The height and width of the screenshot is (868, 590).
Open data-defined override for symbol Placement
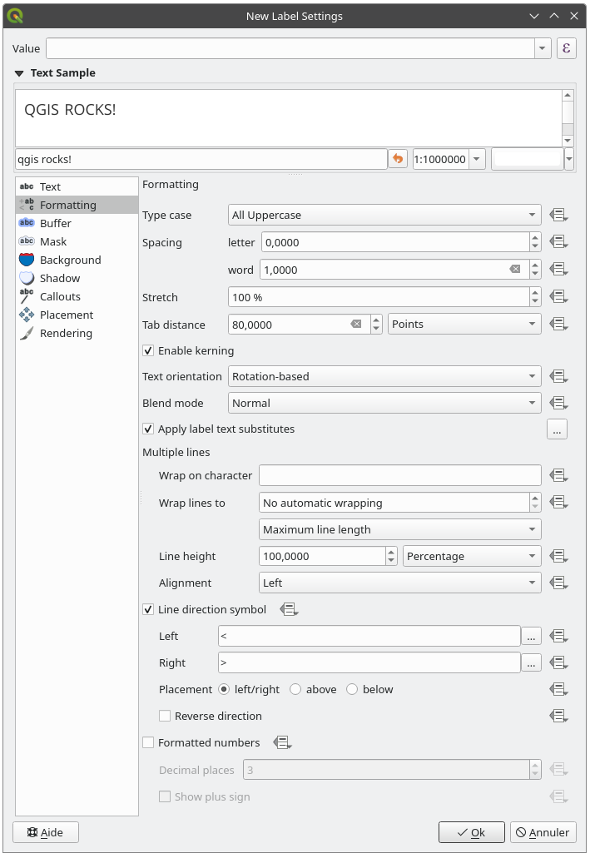pyautogui.click(x=558, y=689)
